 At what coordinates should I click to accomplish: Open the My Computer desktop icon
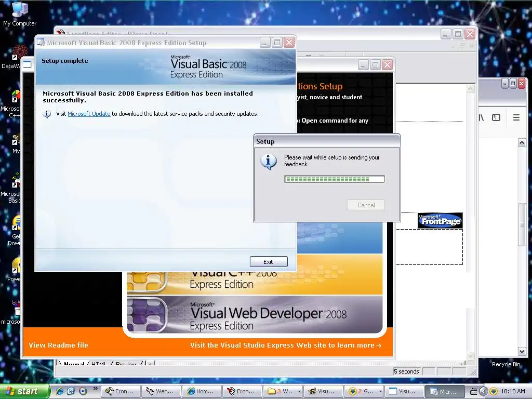[x=20, y=14]
